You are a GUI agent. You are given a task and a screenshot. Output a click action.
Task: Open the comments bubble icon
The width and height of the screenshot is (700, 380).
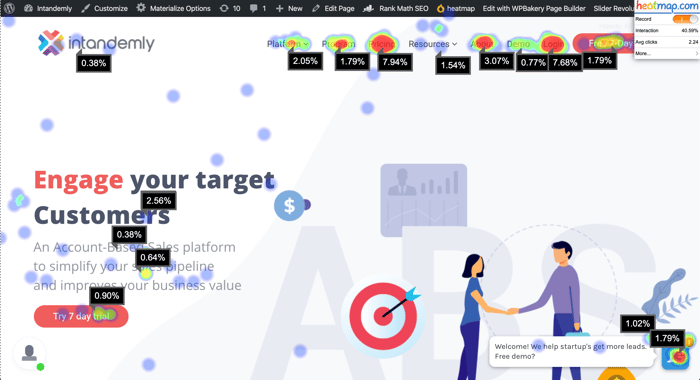[x=254, y=8]
